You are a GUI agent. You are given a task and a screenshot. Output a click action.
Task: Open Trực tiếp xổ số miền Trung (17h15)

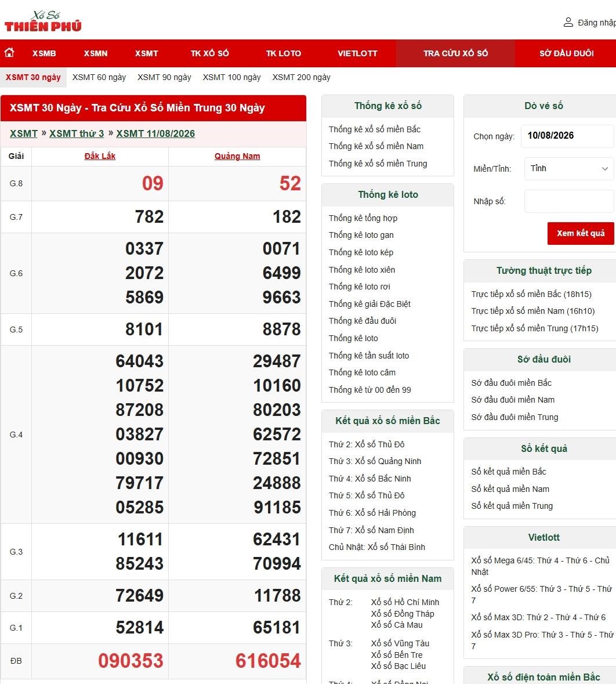click(534, 328)
